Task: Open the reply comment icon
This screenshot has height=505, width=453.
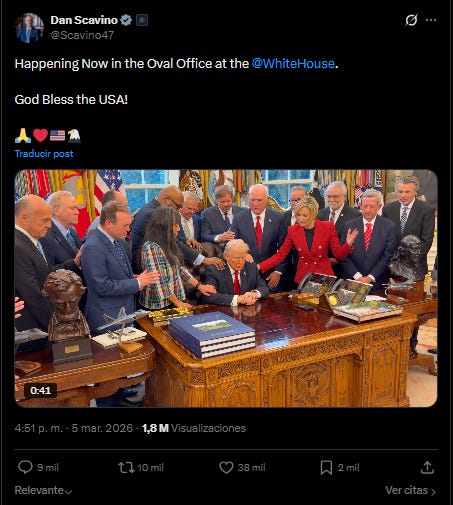Action: coord(25,467)
